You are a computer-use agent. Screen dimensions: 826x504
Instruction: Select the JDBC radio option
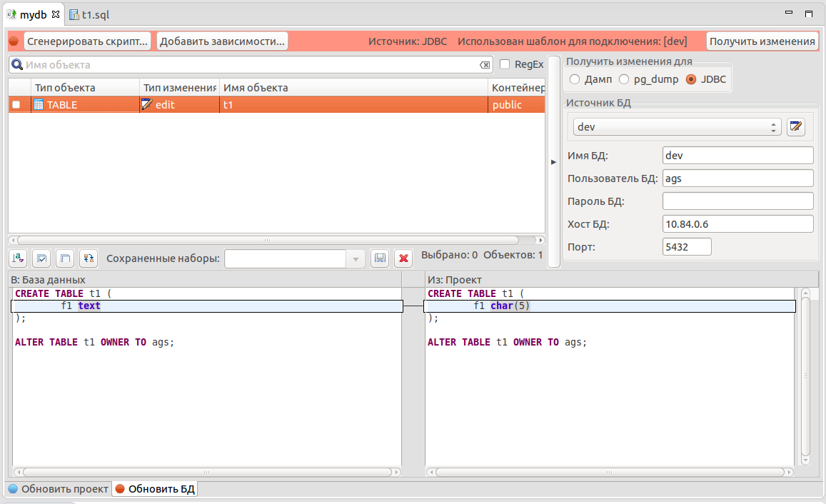pos(691,79)
